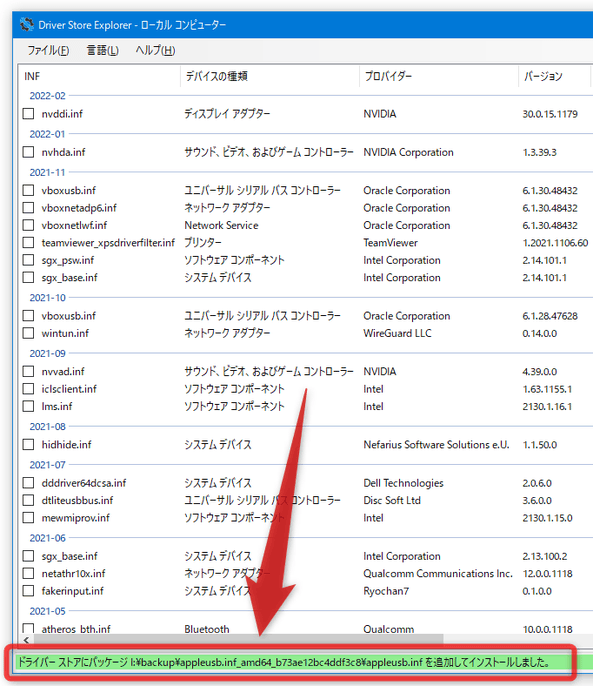Open the ヘルプ(H) menu
593x686 pixels.
155,50
